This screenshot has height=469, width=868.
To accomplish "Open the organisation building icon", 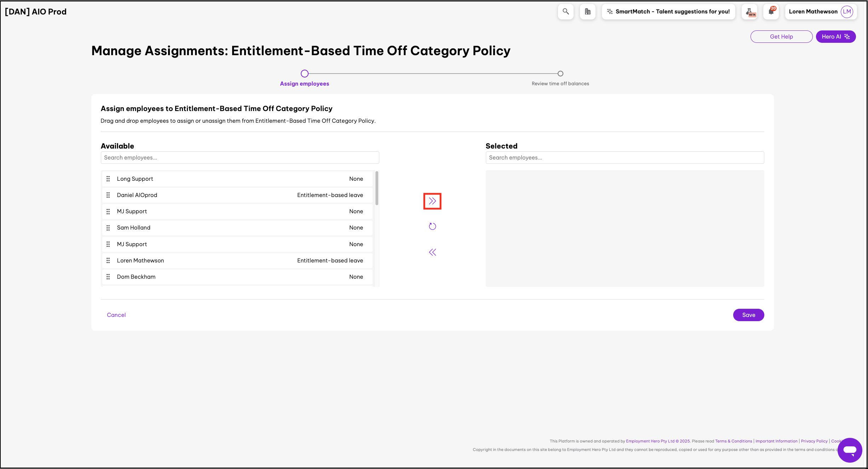I will (587, 12).
